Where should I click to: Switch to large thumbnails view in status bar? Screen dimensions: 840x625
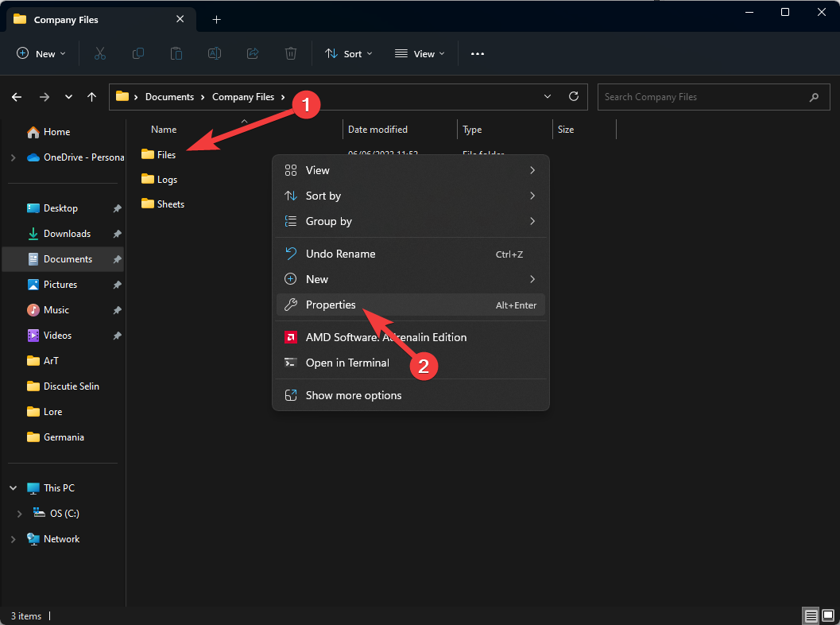[x=828, y=615]
